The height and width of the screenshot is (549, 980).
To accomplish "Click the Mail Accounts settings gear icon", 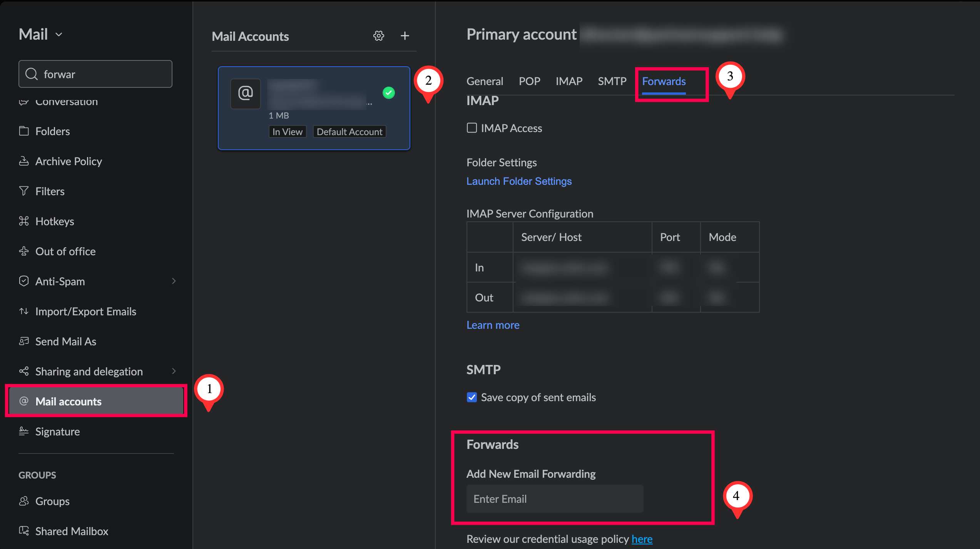I will tap(379, 36).
